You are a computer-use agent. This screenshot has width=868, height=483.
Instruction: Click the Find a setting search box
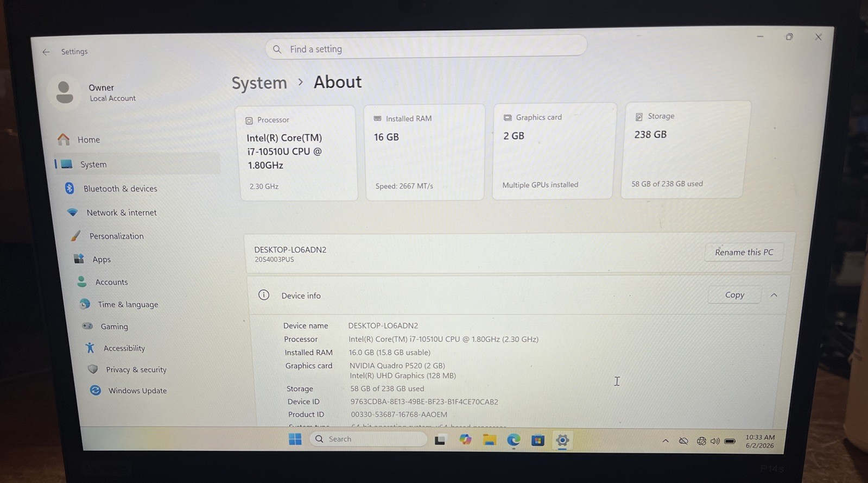[x=426, y=48]
